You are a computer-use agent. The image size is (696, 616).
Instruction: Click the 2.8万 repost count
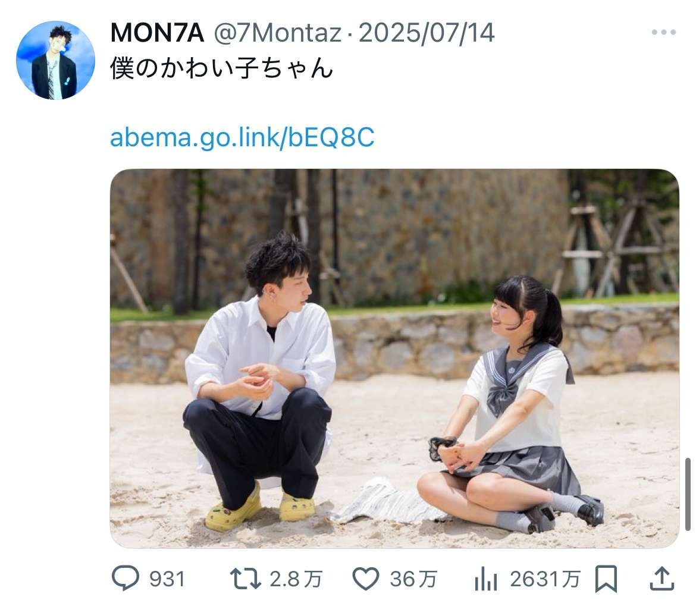coord(296,579)
